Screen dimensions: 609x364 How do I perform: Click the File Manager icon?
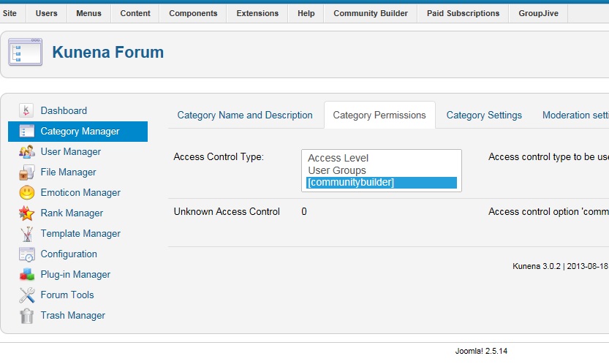pos(26,172)
